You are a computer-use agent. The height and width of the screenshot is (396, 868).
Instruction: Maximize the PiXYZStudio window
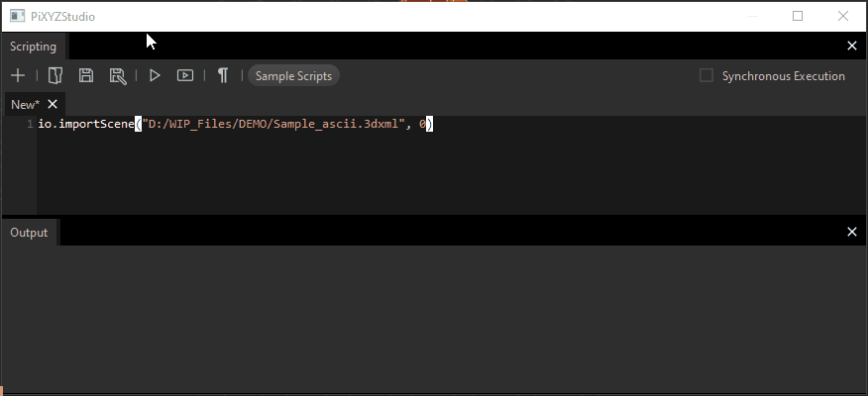[x=798, y=16]
